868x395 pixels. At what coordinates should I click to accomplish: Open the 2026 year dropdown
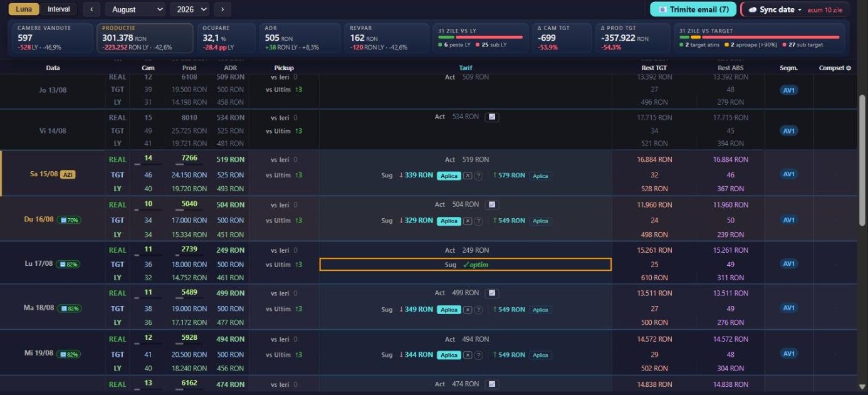190,9
